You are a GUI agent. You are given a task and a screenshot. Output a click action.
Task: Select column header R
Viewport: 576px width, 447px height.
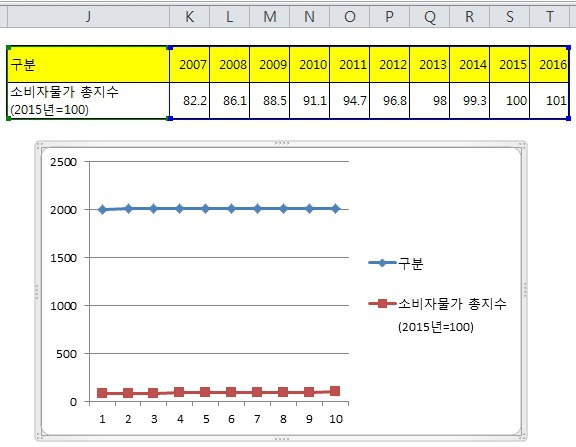tap(469, 17)
